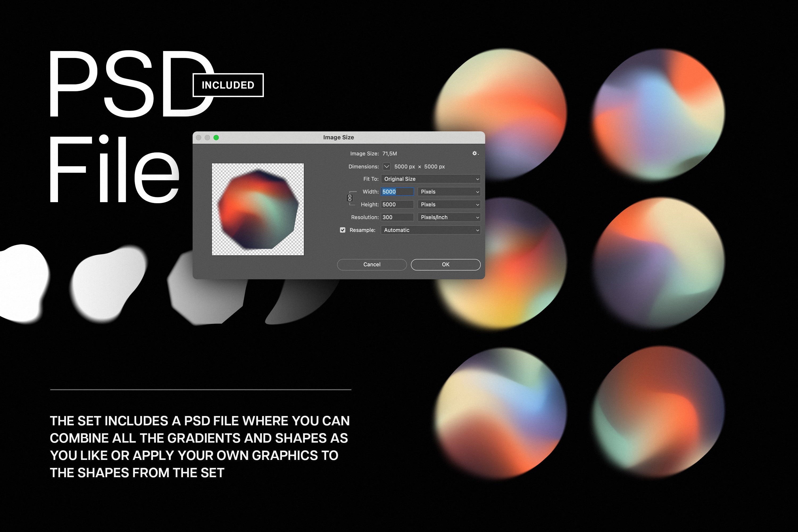798x532 pixels.
Task: Dismiss the dialog with the Cancel button
Action: tap(372, 264)
